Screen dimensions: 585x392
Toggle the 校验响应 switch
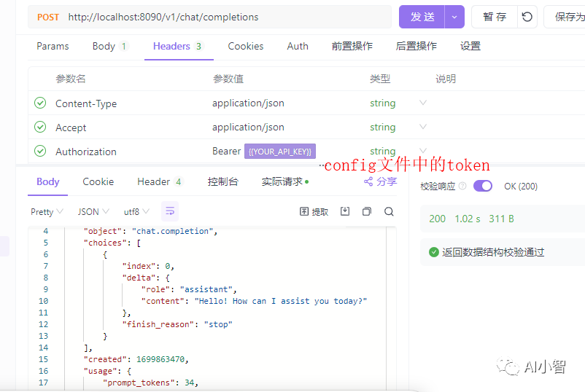click(483, 186)
